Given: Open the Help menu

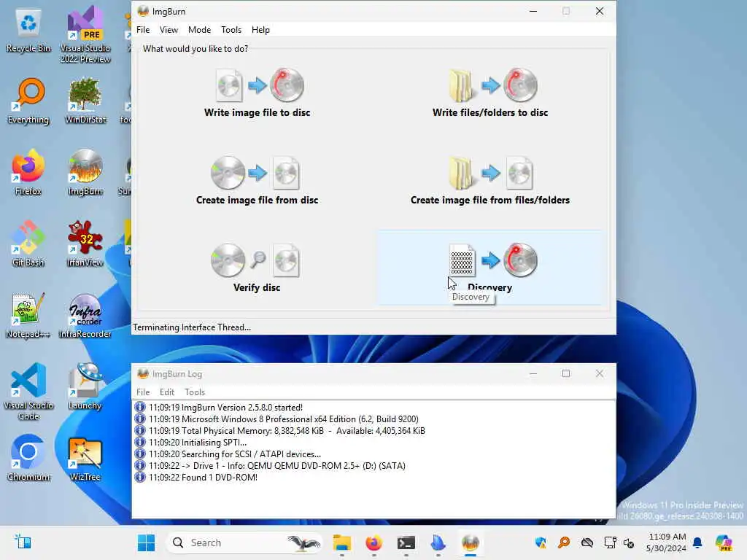Looking at the screenshot, I should point(260,29).
